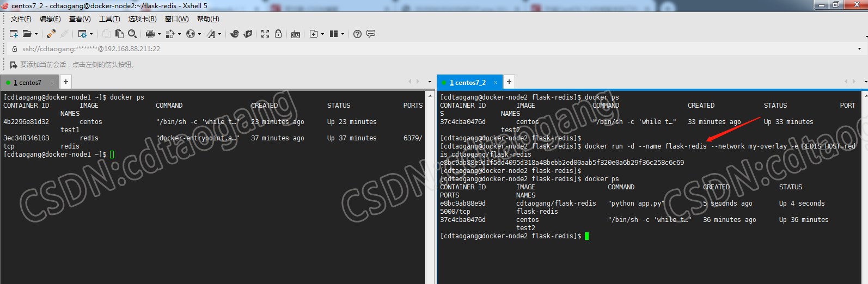Image resolution: width=868 pixels, height=284 pixels.
Task: Expand the Print icon dropdown arrow
Action: click(159, 34)
